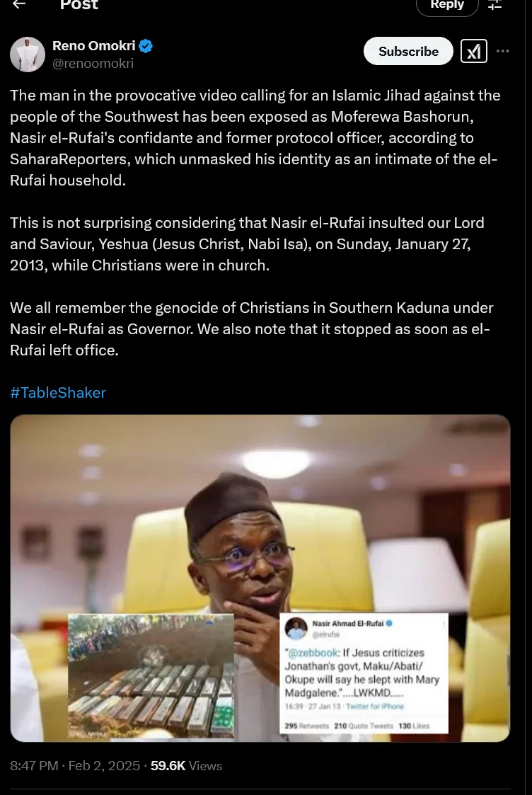Click the back arrow icon

coord(19,4)
